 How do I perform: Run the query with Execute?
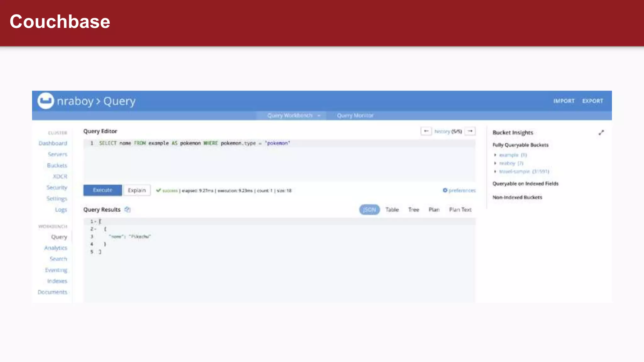pyautogui.click(x=103, y=190)
